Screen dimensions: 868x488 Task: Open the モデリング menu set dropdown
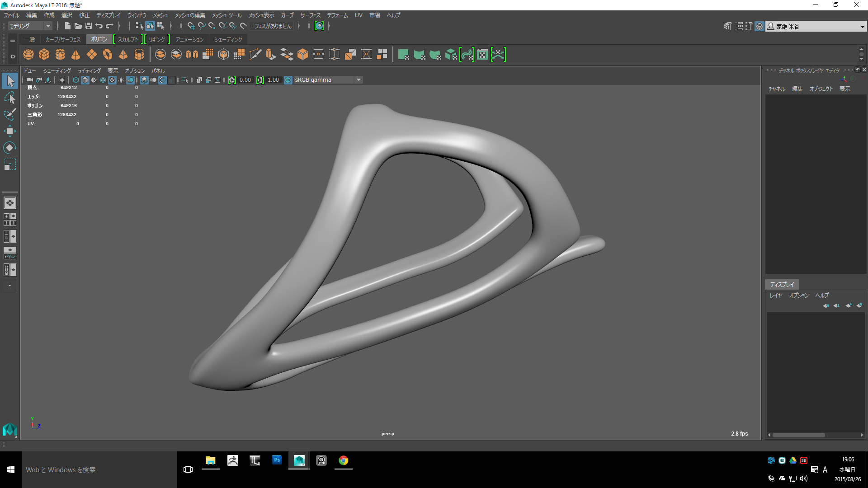30,26
